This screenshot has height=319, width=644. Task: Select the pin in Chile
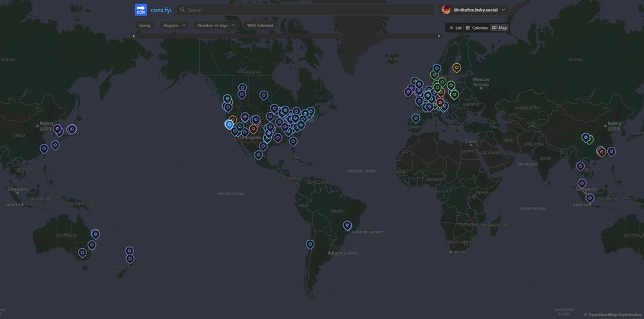pyautogui.click(x=310, y=245)
